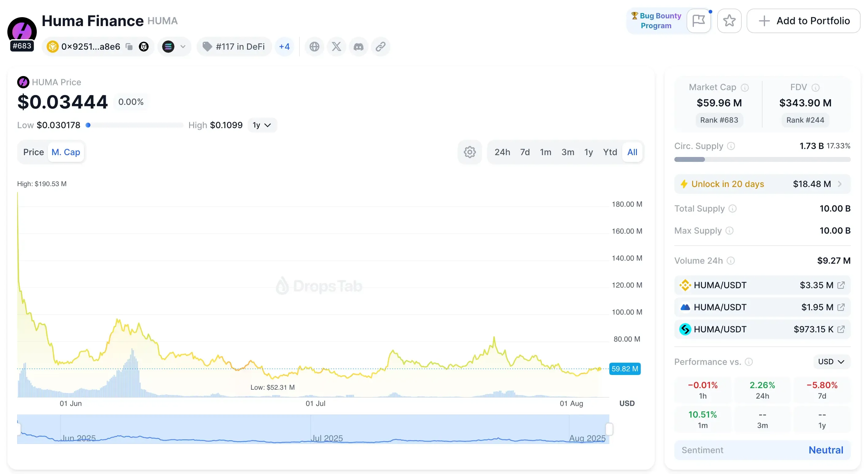Toggle the Price chart mode
Viewport: 868px width, 474px height.
(x=33, y=152)
